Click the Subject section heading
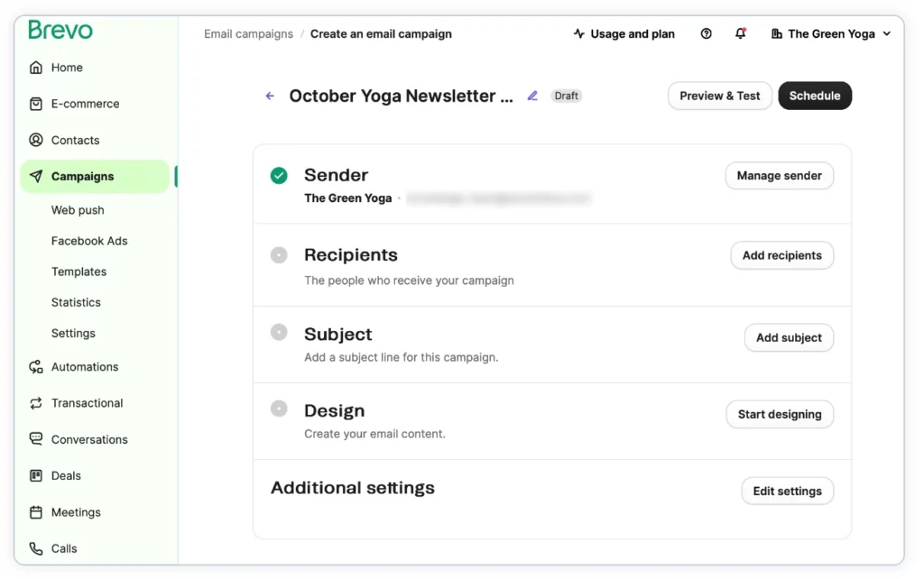Image resolution: width=924 pixels, height=579 pixels. [x=337, y=335]
